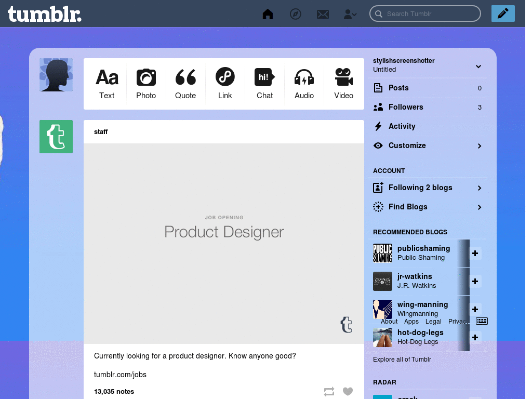Follow publicshaming with plus button
The image size is (532, 399).
pyautogui.click(x=475, y=253)
